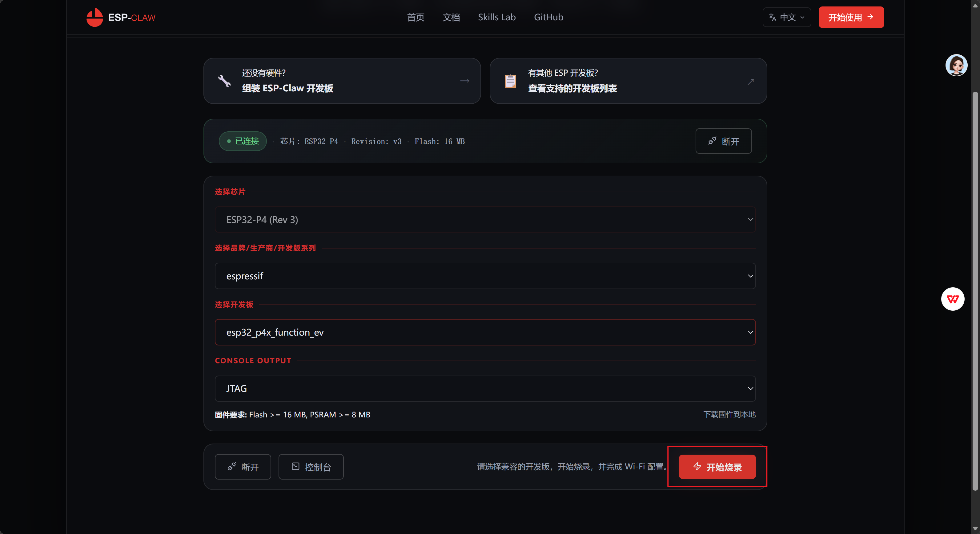This screenshot has width=980, height=534.
Task: Click the ESP-CLAW logo
Action: click(121, 18)
